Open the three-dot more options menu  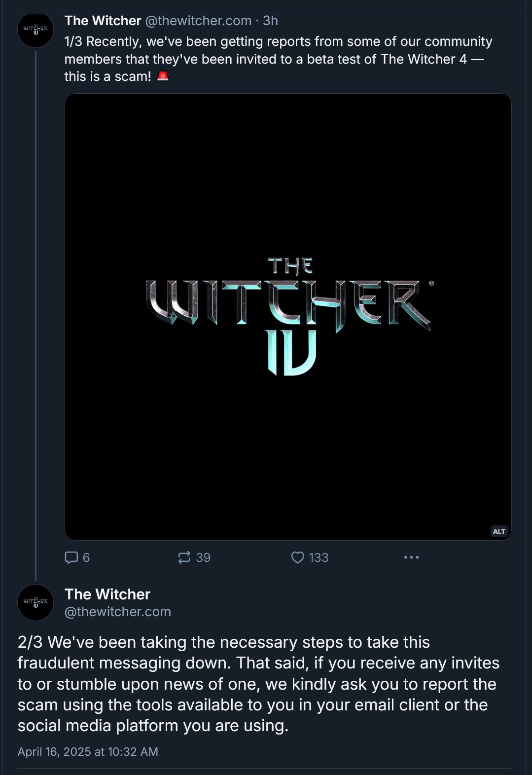click(x=411, y=557)
